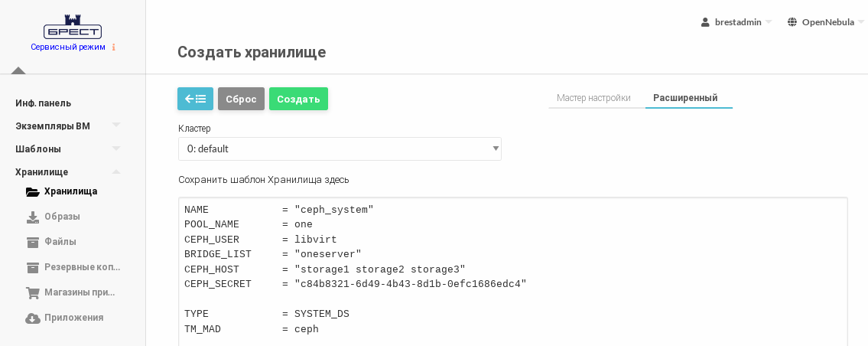Select the Advanced tab
868x346 pixels.
685,98
